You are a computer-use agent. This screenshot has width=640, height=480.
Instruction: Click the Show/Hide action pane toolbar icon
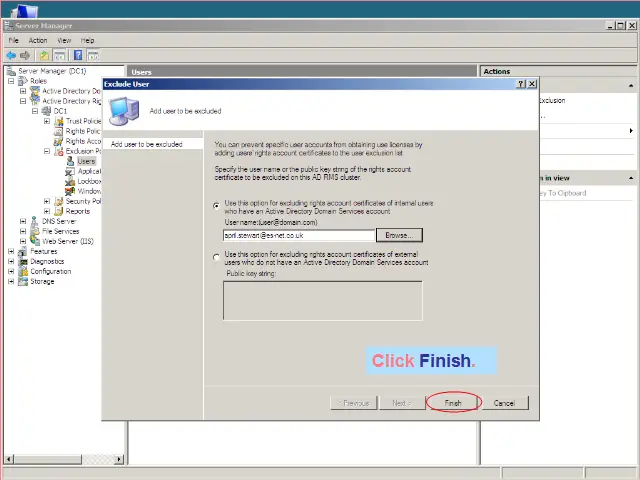93,55
